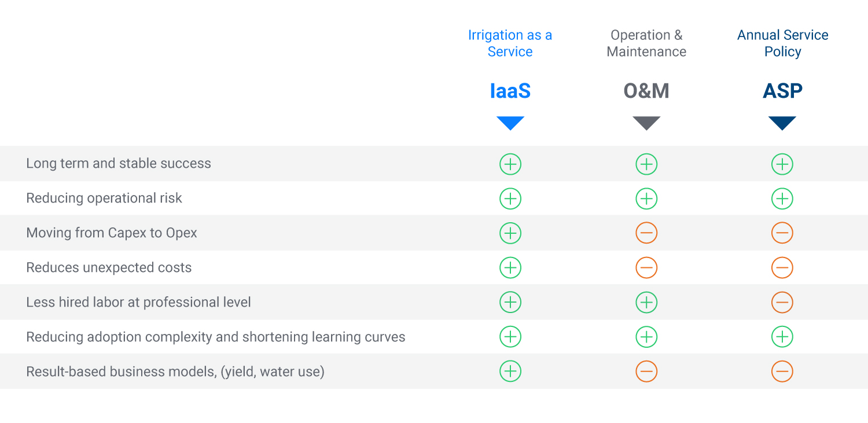868x423 pixels.
Task: Expand the gray triangle under O&M
Action: click(x=646, y=123)
